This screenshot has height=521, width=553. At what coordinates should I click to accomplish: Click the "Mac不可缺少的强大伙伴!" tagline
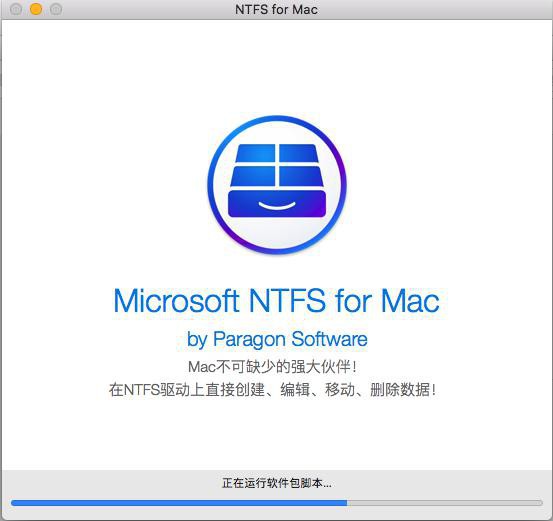click(x=272, y=367)
